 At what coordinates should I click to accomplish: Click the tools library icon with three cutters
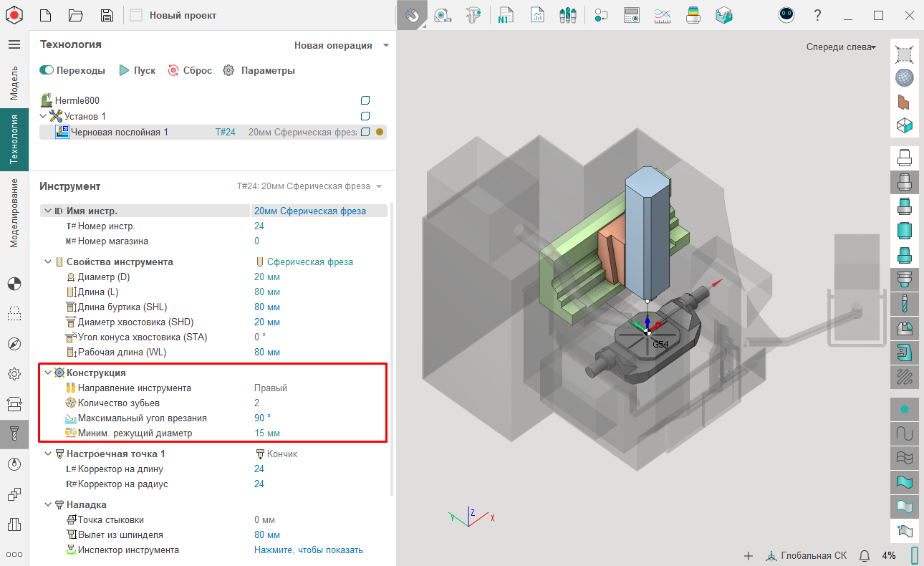pos(568,15)
